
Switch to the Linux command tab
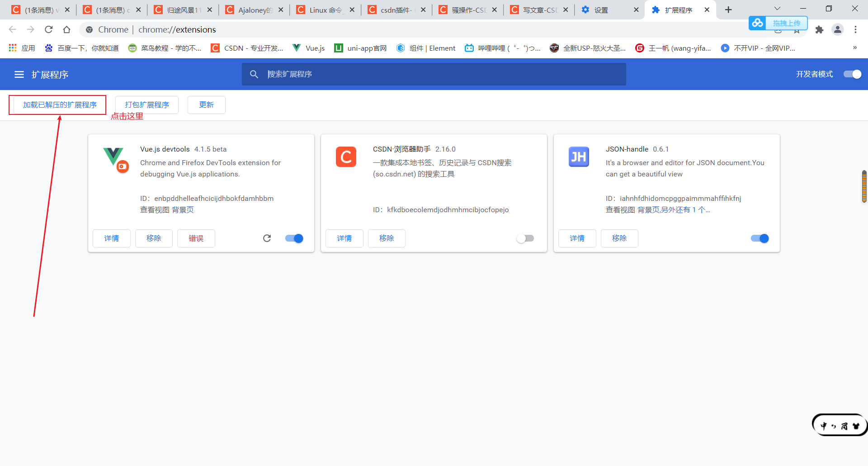pyautogui.click(x=325, y=10)
